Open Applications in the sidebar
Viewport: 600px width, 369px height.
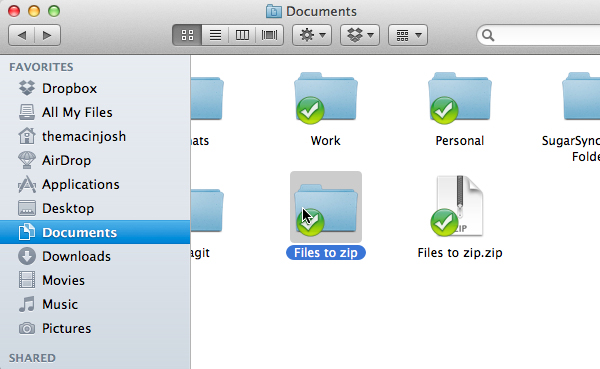(95, 184)
